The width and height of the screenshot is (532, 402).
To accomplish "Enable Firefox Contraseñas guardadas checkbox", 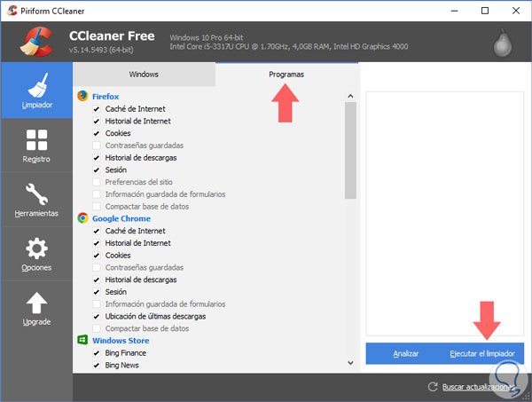I will click(96, 146).
